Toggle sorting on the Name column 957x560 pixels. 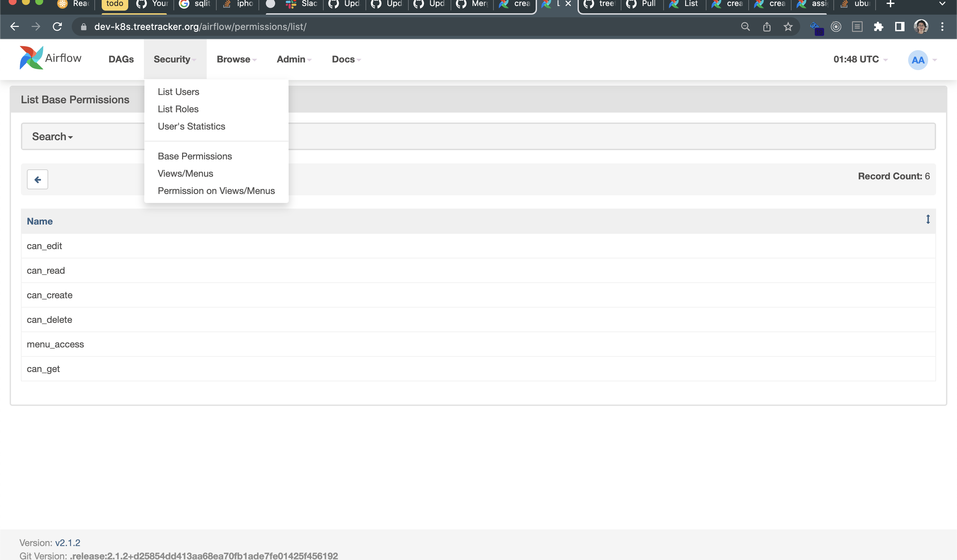pyautogui.click(x=40, y=221)
